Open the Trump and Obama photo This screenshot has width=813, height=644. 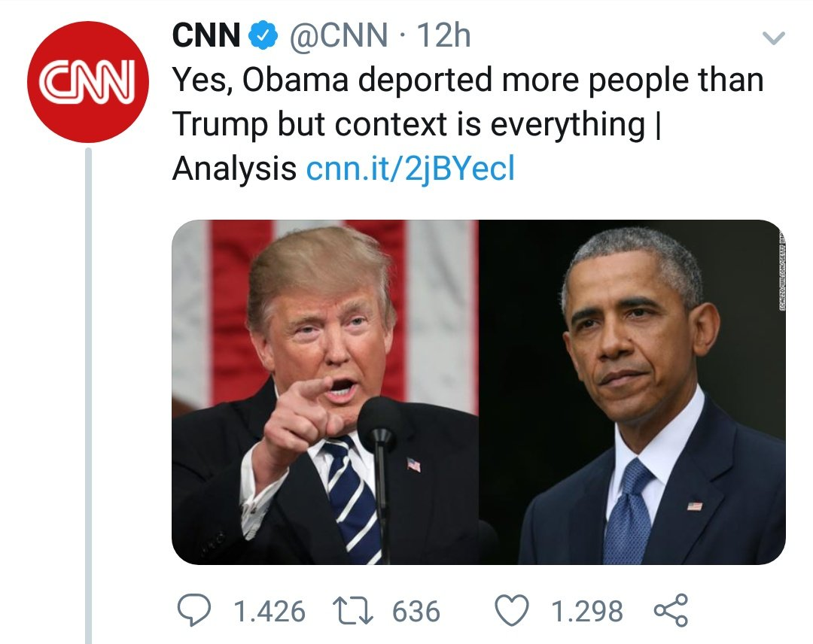[x=479, y=392]
